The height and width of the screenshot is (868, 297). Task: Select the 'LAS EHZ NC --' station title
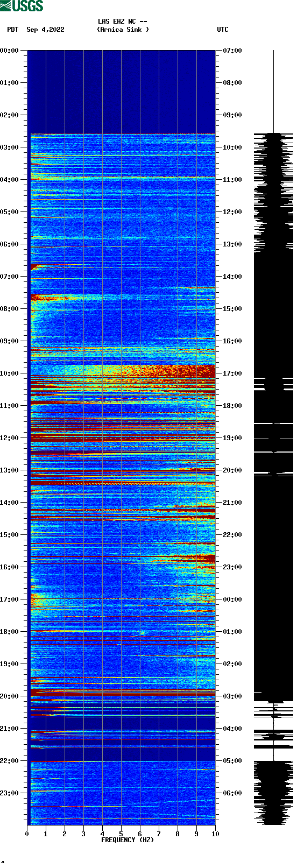[x=123, y=22]
